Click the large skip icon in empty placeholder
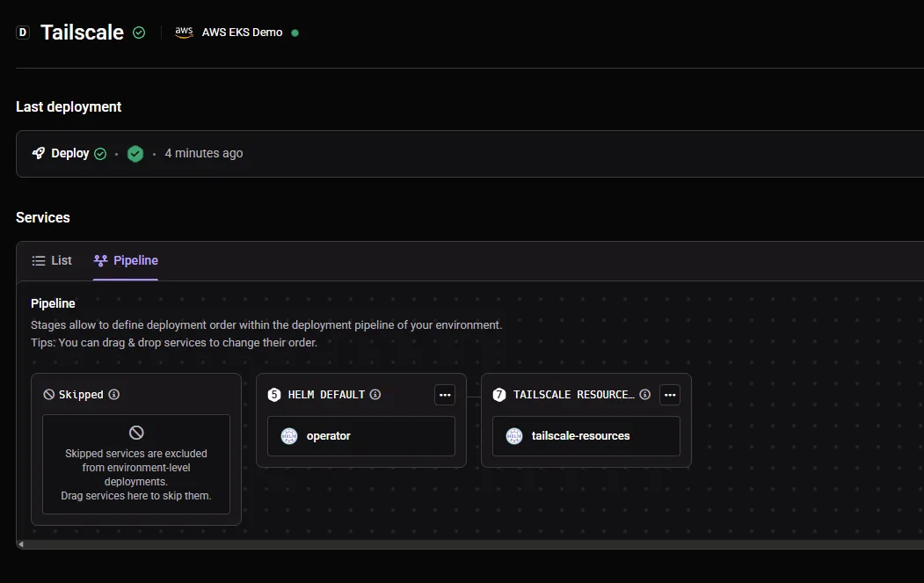 point(136,433)
